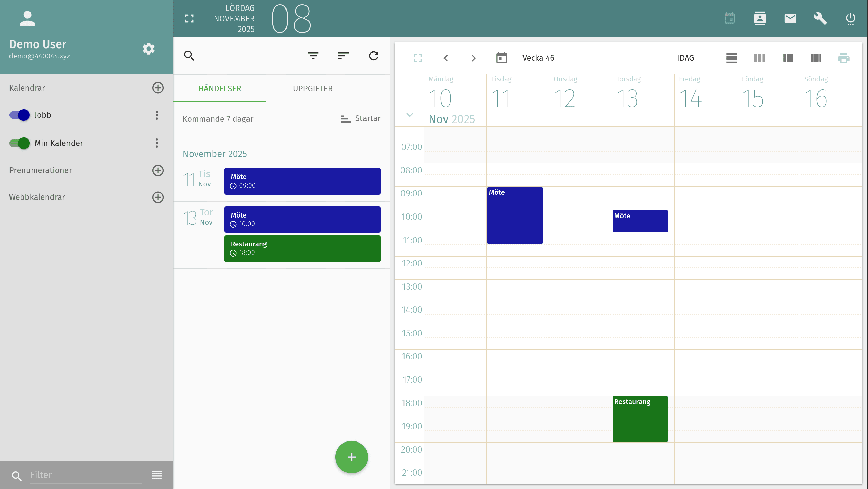This screenshot has width=868, height=489.
Task: Go to next week arrow
Action: [474, 58]
